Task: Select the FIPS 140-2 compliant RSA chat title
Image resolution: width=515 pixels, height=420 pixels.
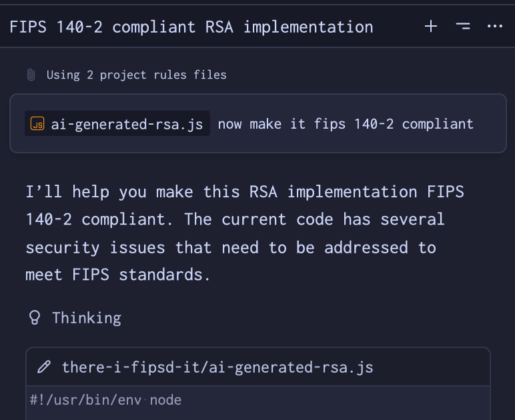Action: coord(191,27)
